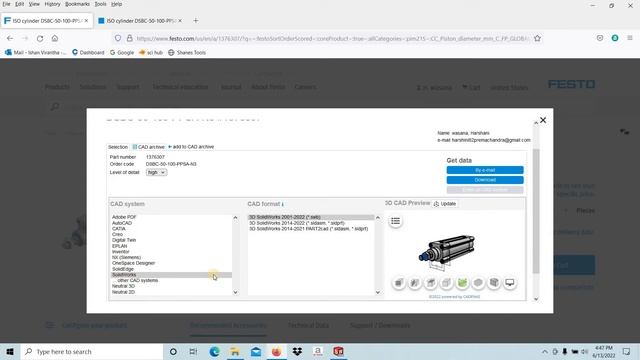
Task: Reload the page
Action: click(x=40, y=38)
